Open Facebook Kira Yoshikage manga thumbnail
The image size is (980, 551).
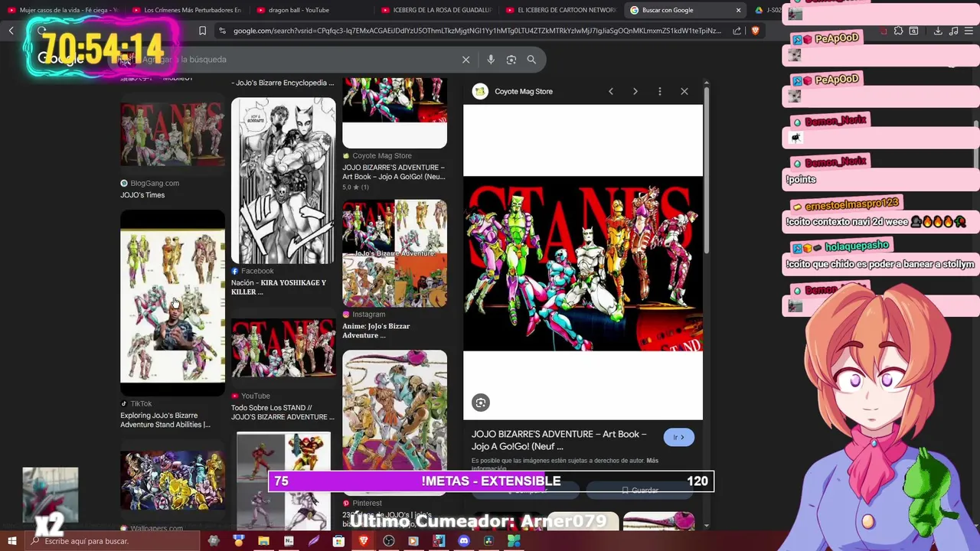tap(283, 180)
